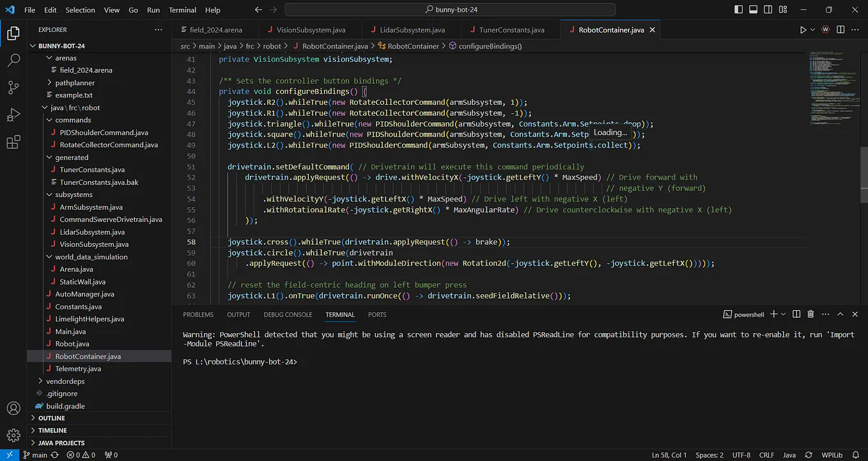
Task: Click the CRLF line ending indicator
Action: [x=766, y=455]
